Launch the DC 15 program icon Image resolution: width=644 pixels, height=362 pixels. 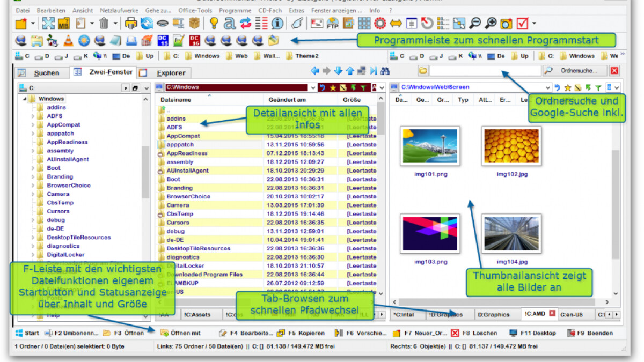163,40
